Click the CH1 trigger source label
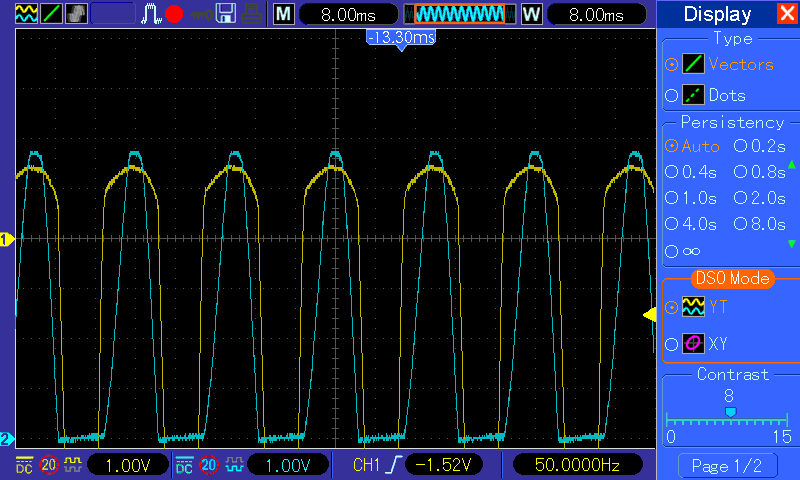The width and height of the screenshot is (800, 480). pyautogui.click(x=366, y=465)
